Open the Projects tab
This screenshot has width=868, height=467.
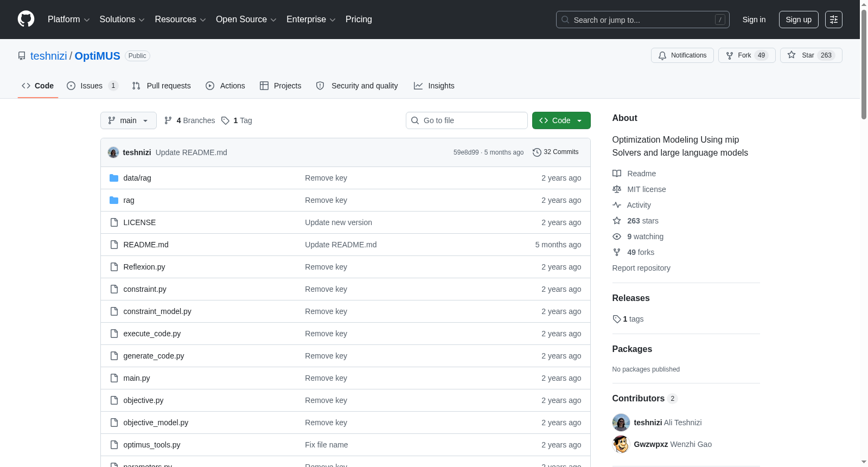pyautogui.click(x=280, y=86)
